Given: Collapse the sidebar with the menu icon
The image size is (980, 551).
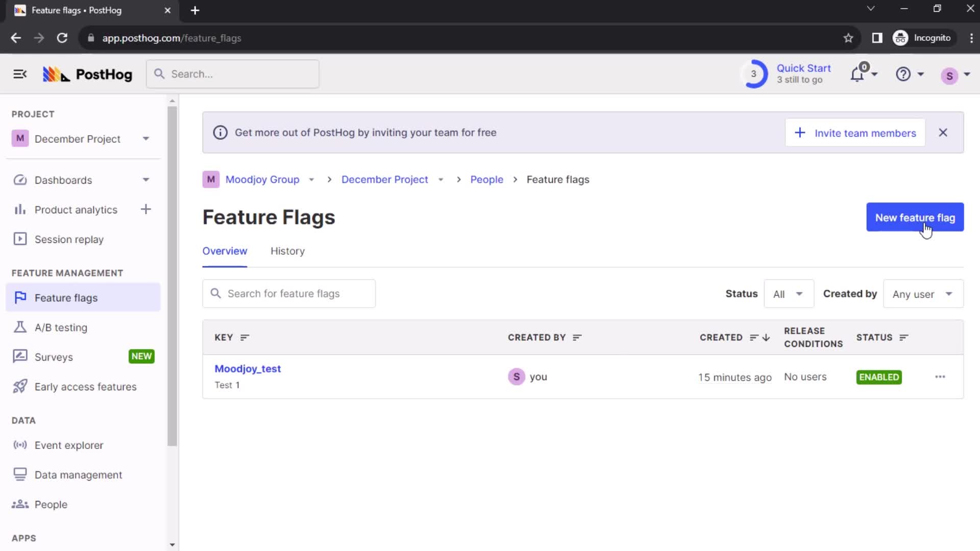Looking at the screenshot, I should pyautogui.click(x=20, y=74).
